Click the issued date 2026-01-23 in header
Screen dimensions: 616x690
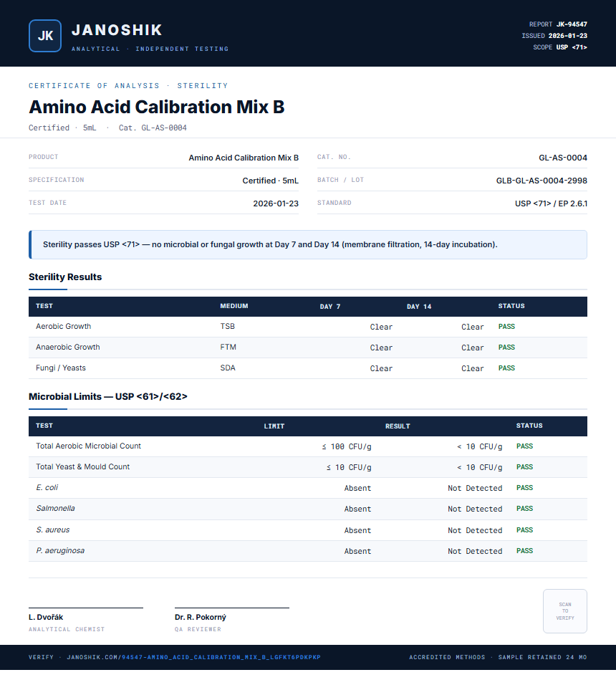(567, 36)
